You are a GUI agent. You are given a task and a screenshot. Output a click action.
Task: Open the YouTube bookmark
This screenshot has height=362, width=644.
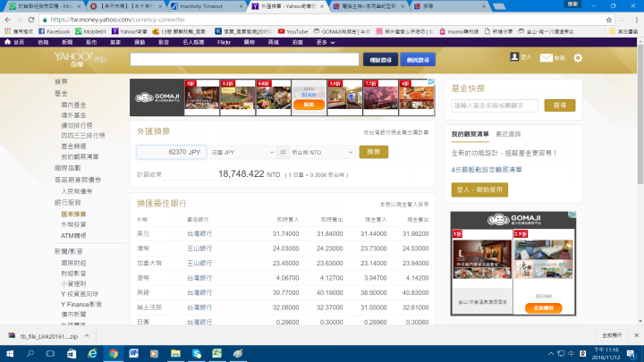[x=292, y=31]
